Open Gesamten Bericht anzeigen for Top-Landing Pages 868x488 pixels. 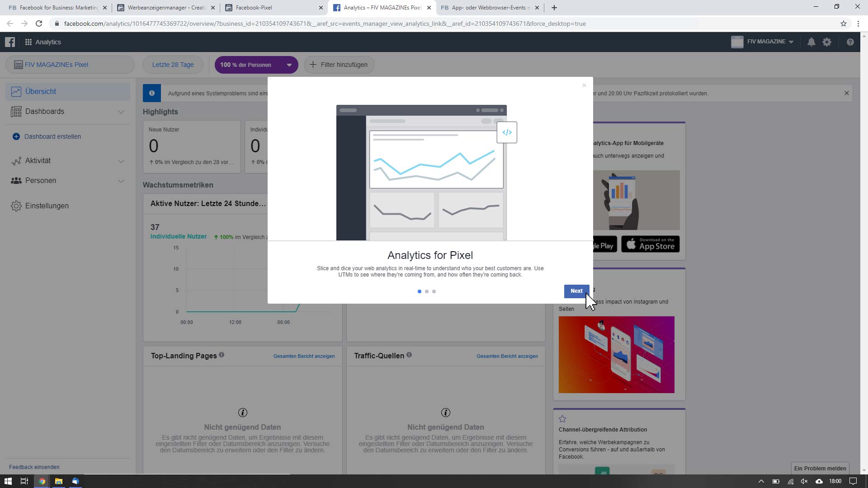click(304, 356)
